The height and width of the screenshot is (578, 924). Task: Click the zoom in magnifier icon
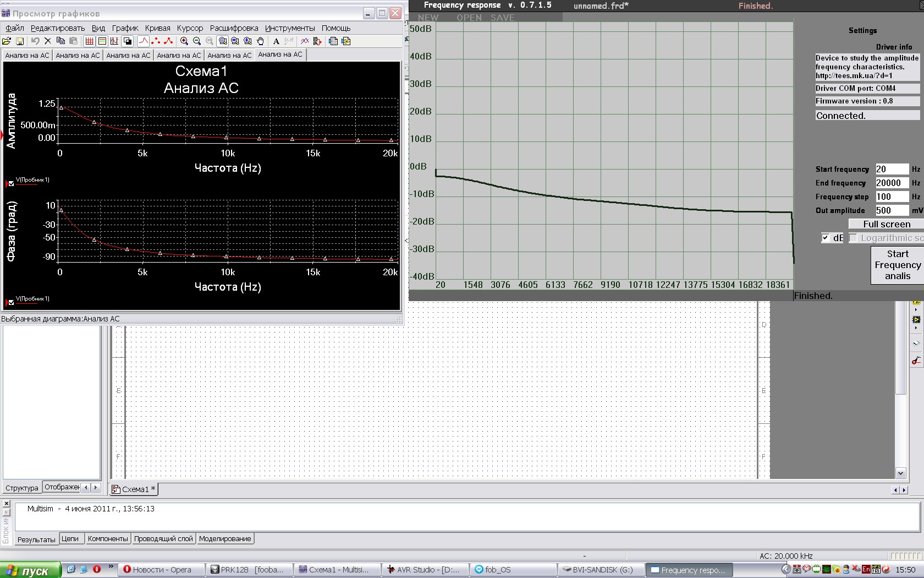click(x=184, y=41)
